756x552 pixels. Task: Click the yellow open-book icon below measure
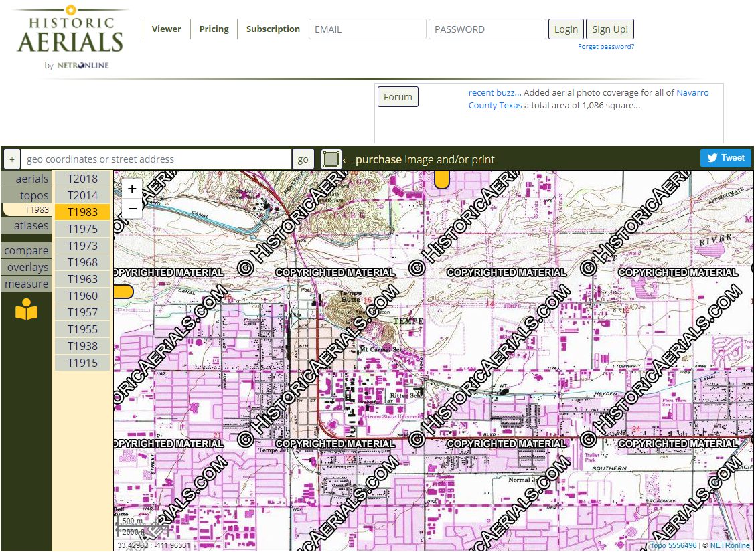26,308
